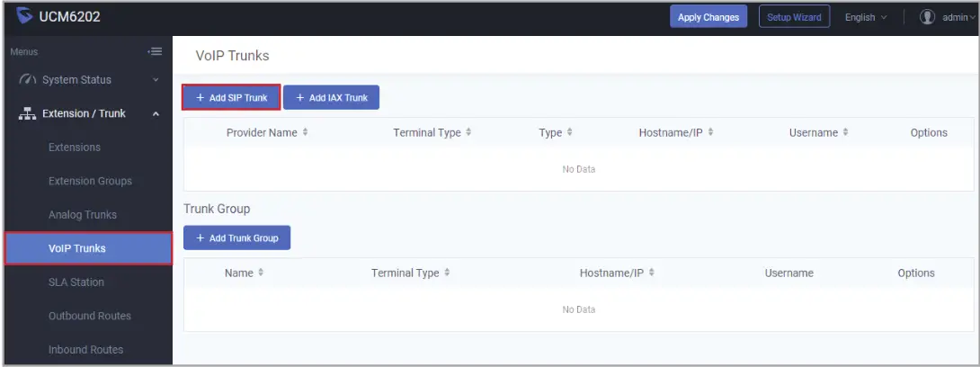This screenshot has width=980, height=367.
Task: Open the English language dropdown
Action: [866, 17]
